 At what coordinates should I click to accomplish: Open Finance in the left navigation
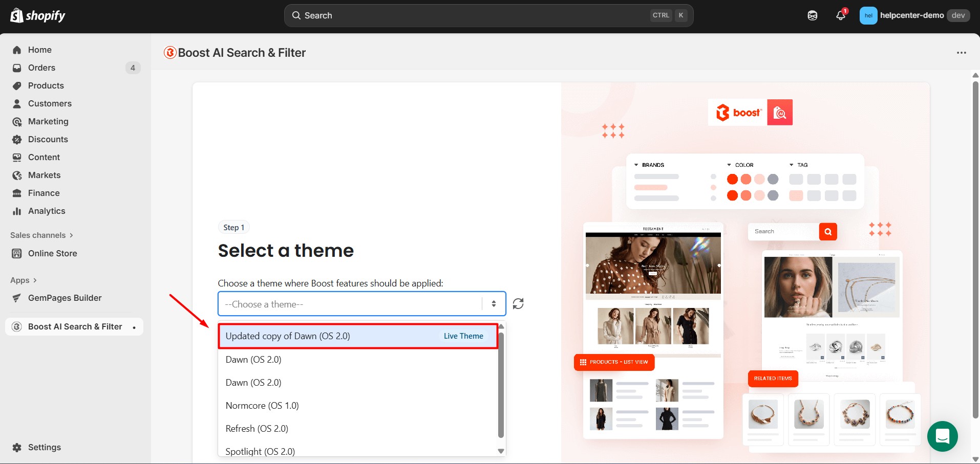coord(44,193)
